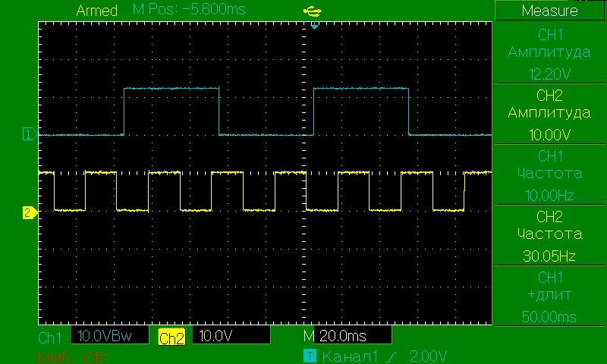
Task: Click the Armed trigger status text
Action: tap(97, 11)
